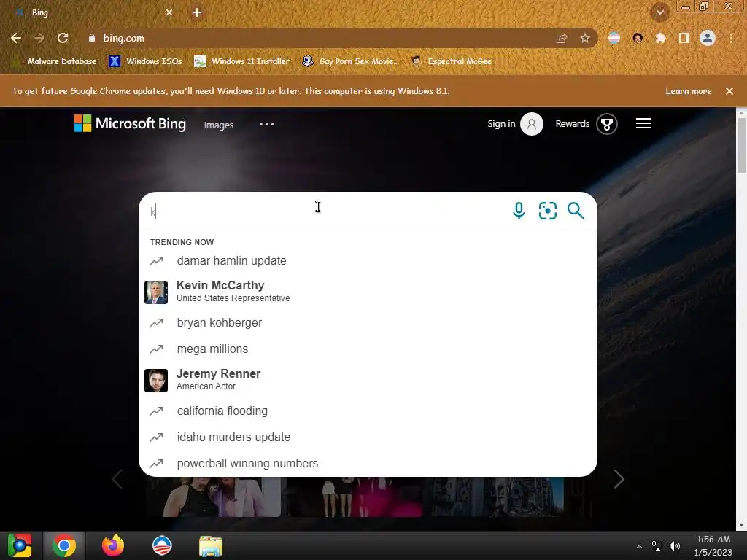Show hidden tray icons arrow
747x560 pixels.
click(639, 545)
